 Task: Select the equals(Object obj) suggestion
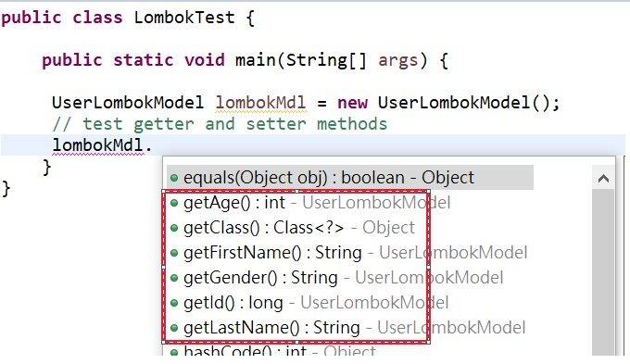pos(350,178)
